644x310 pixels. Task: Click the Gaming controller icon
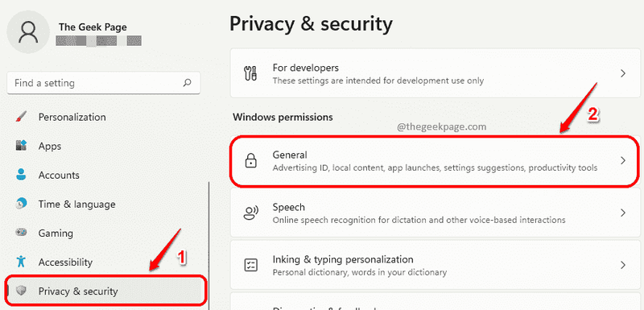click(x=21, y=233)
